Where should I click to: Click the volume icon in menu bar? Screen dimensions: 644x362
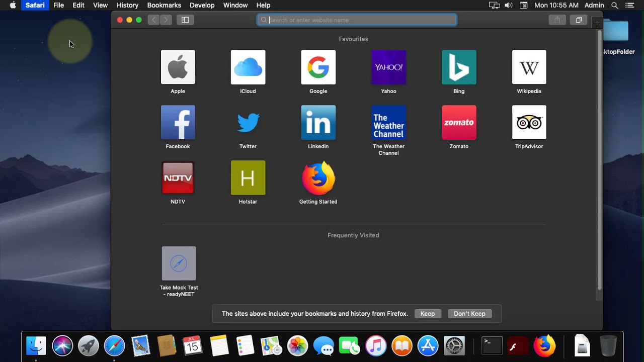(509, 5)
